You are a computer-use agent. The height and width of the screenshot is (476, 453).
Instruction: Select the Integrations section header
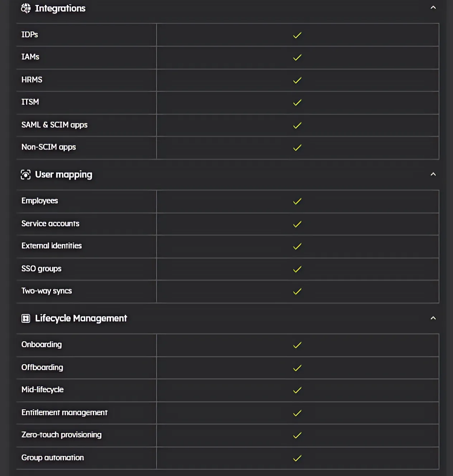pos(60,8)
